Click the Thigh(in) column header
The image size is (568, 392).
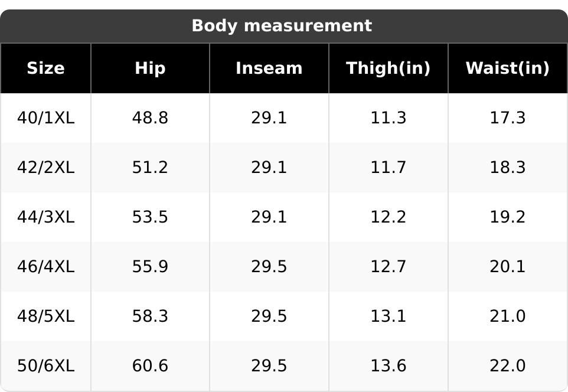coord(389,68)
